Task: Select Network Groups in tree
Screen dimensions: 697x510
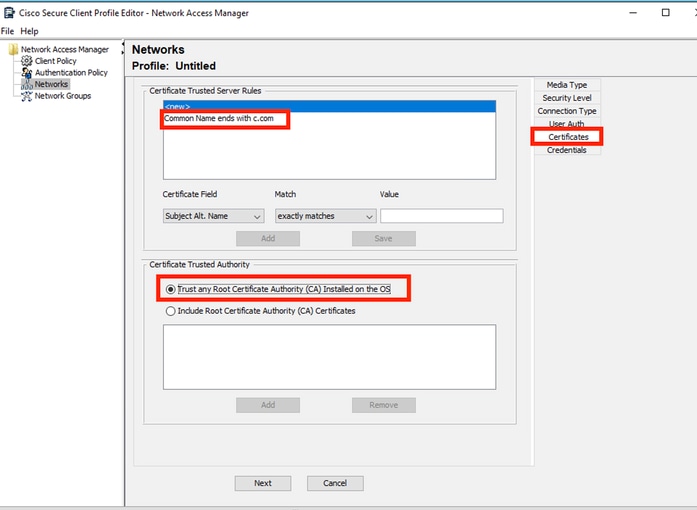Action: tap(63, 96)
